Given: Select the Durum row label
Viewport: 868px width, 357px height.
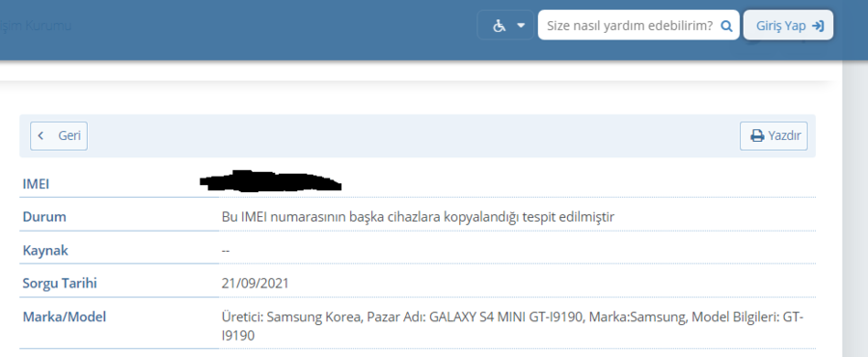Looking at the screenshot, I should [44, 217].
